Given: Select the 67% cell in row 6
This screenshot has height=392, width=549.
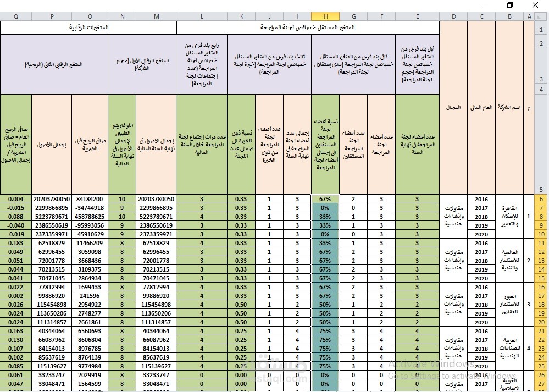Looking at the screenshot, I should point(325,199).
